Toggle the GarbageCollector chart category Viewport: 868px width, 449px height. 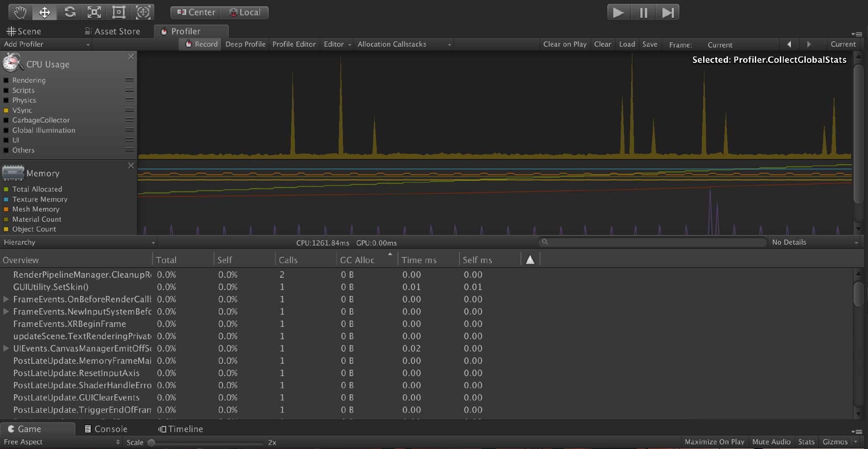click(6, 120)
